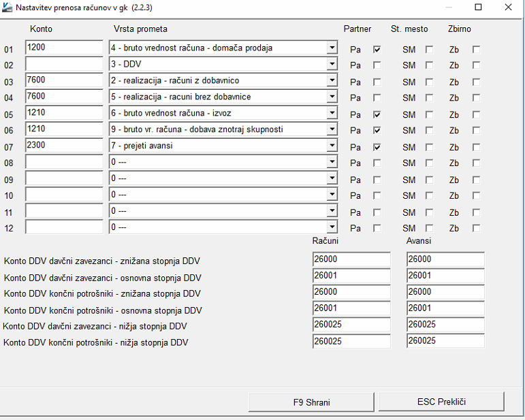Expand empty Vrsta prometa dropdown row 08

point(332,163)
